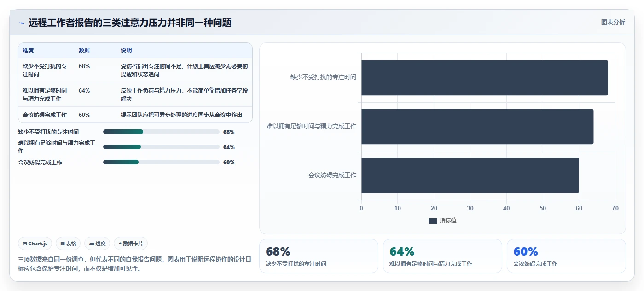Click the 68% progress bar
644x291 pixels.
(x=161, y=132)
